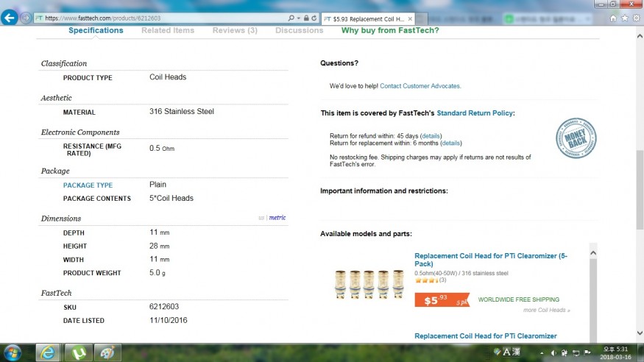Screen dimensions: 644x362
Task: Click the 316 Stainless Steel material value
Action: [182, 112]
